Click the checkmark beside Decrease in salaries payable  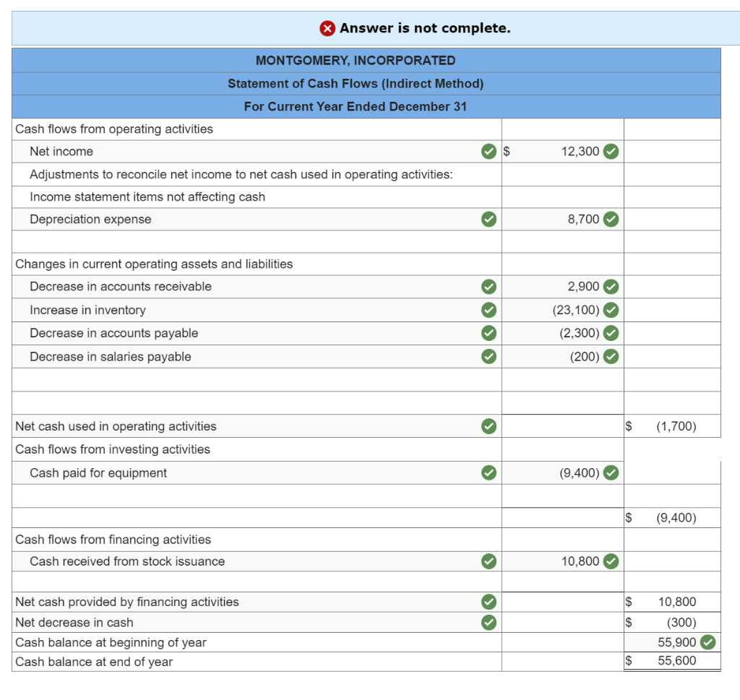(489, 356)
